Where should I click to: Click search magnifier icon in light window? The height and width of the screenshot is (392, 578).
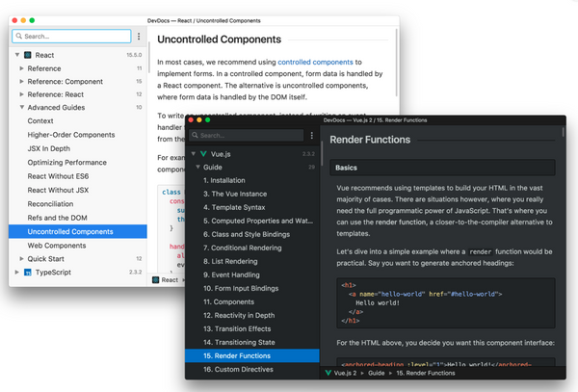tap(19, 36)
